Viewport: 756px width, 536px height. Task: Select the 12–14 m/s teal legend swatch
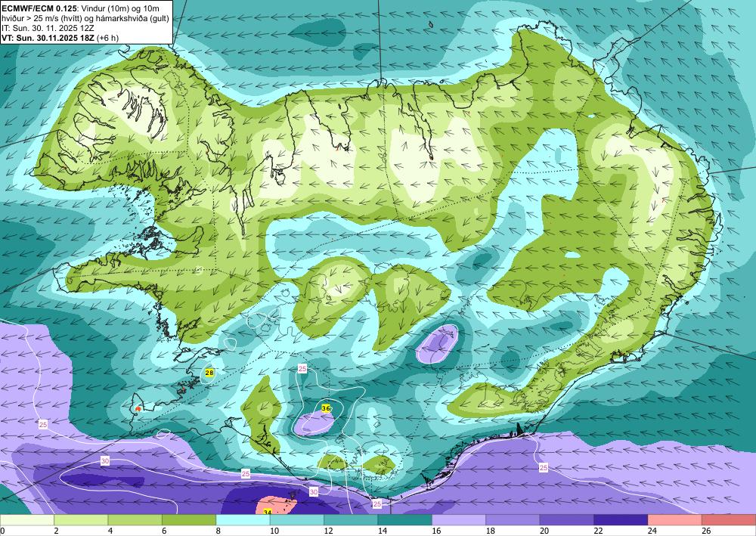(351, 520)
